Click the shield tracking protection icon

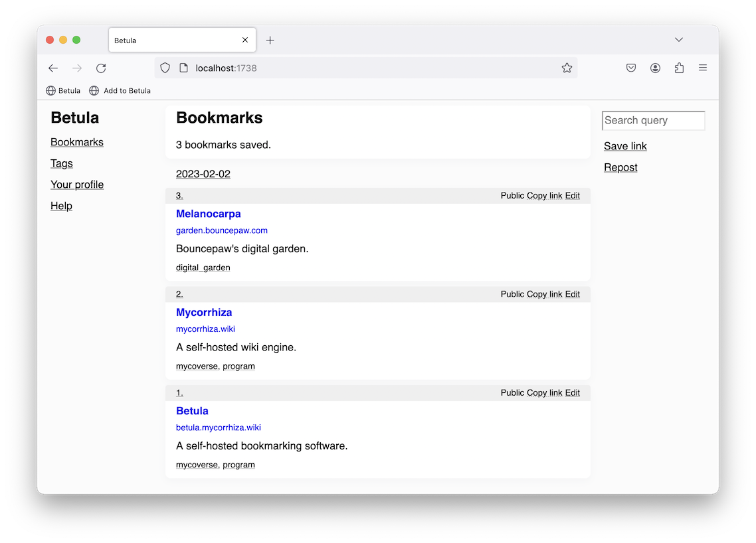(165, 68)
